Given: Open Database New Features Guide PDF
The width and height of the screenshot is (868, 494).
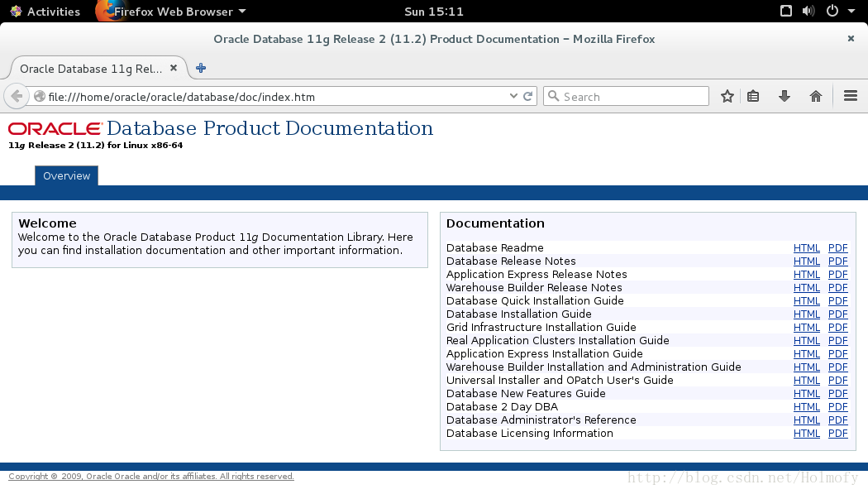Looking at the screenshot, I should coord(838,394).
